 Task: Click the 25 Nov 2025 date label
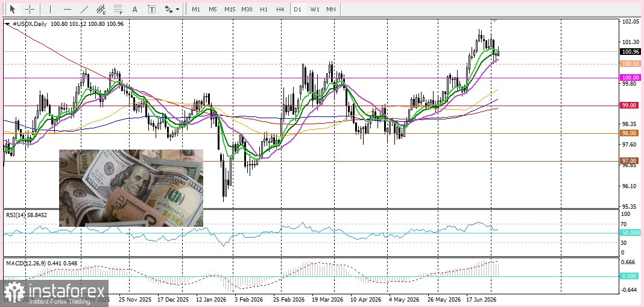tap(134, 300)
